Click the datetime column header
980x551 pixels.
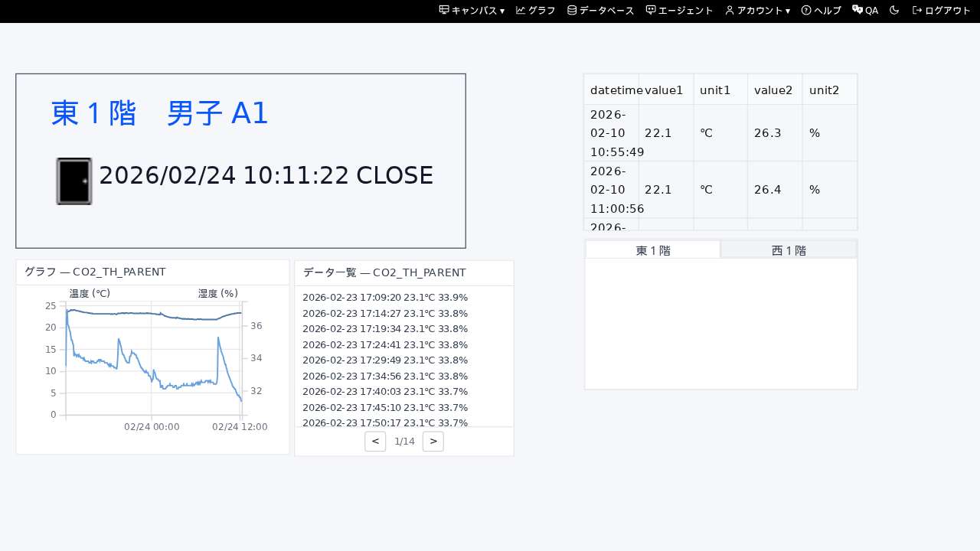(612, 90)
